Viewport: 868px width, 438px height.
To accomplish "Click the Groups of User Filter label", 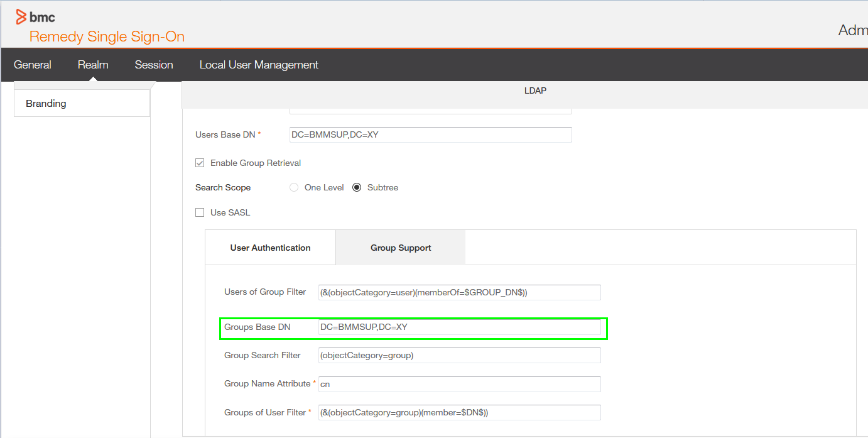I will (x=265, y=412).
